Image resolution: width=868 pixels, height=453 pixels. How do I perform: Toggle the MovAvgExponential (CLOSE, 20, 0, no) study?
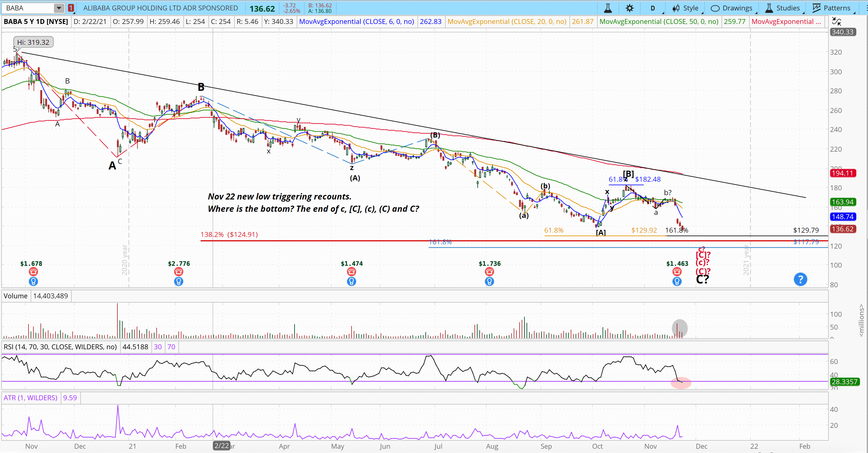507,21
